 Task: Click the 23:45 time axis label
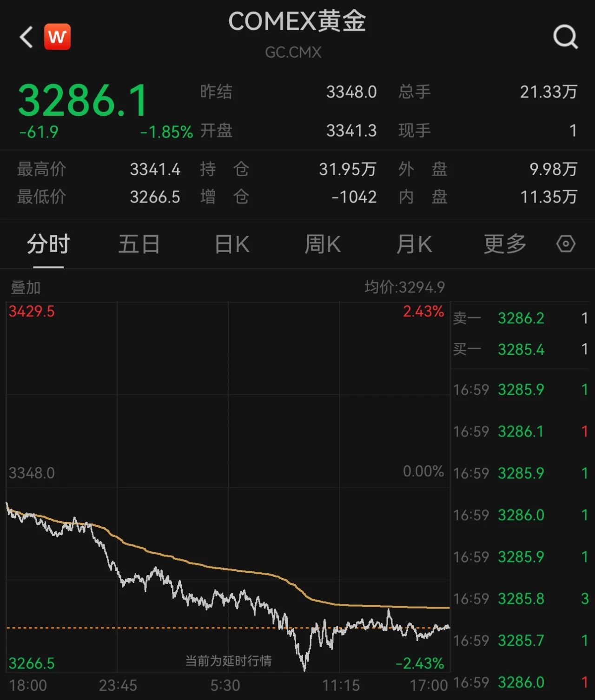118,685
